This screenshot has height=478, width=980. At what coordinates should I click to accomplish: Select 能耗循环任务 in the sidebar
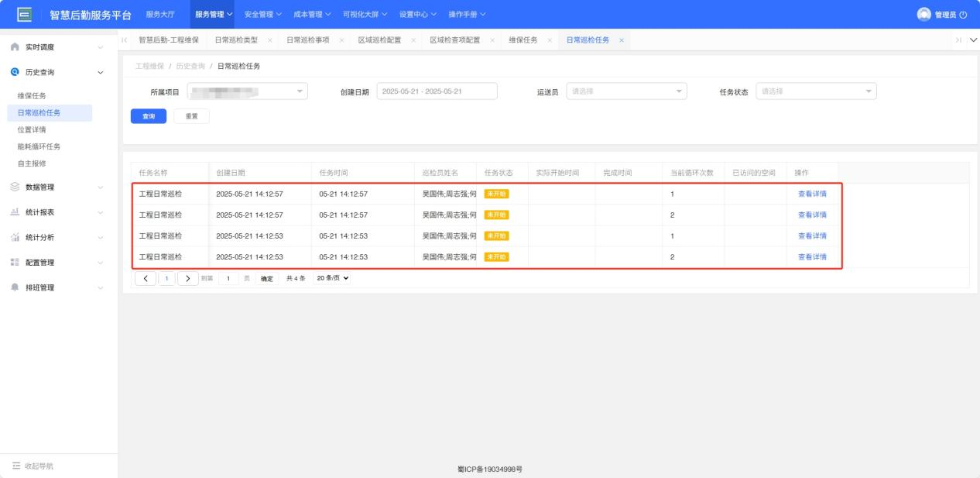pyautogui.click(x=39, y=146)
